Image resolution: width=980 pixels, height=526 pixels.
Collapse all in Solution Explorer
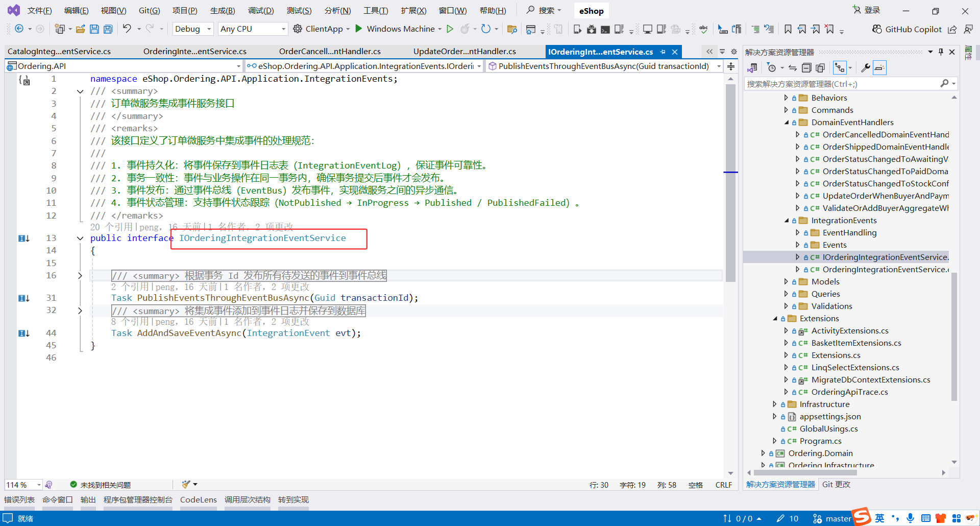point(806,67)
